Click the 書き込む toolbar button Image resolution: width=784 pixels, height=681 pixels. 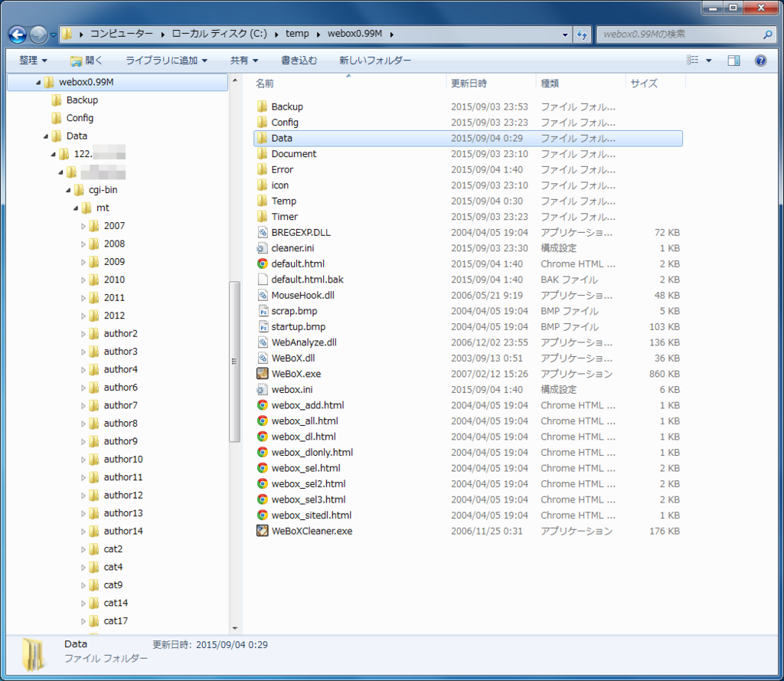tap(299, 60)
